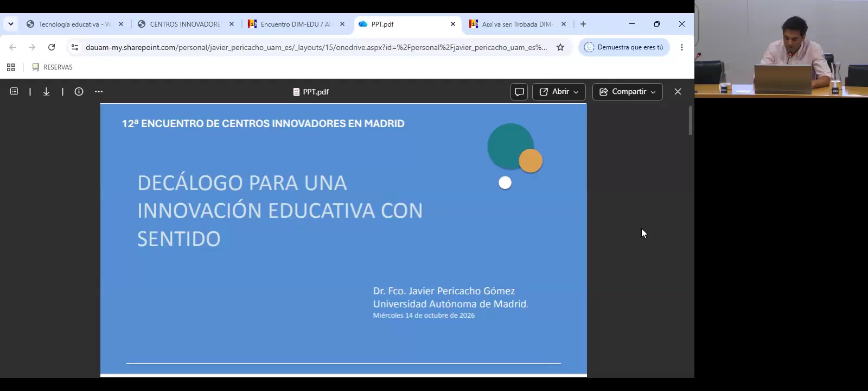This screenshot has height=391, width=868.
Task: Toggle the PDF details pane icon
Action: pyautogui.click(x=14, y=92)
